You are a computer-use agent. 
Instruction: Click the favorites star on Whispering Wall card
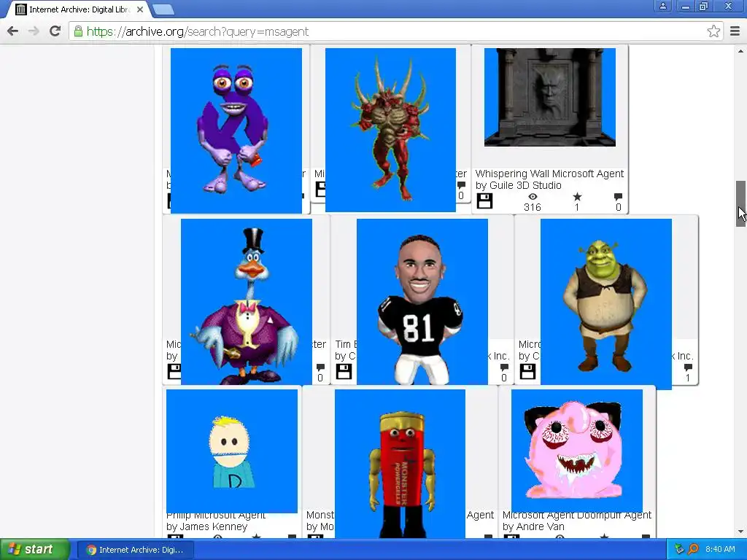[x=577, y=196]
